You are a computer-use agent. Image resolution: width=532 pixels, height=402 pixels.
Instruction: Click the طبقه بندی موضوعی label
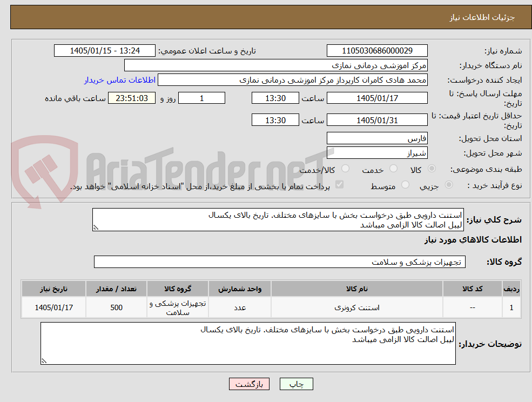(486, 169)
